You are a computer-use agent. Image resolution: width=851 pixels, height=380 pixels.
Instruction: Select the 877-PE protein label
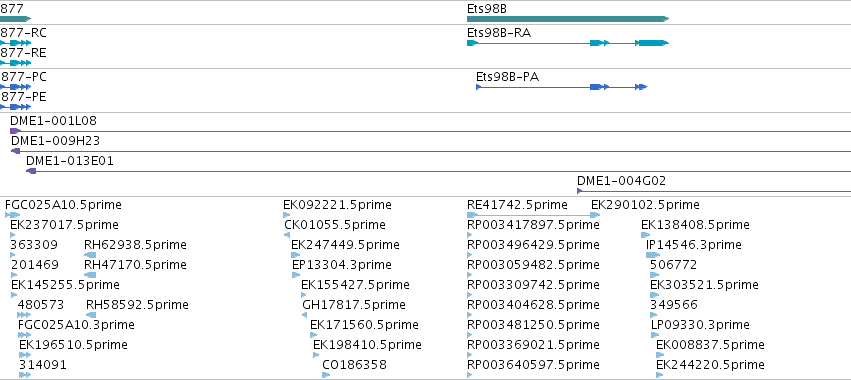23,97
